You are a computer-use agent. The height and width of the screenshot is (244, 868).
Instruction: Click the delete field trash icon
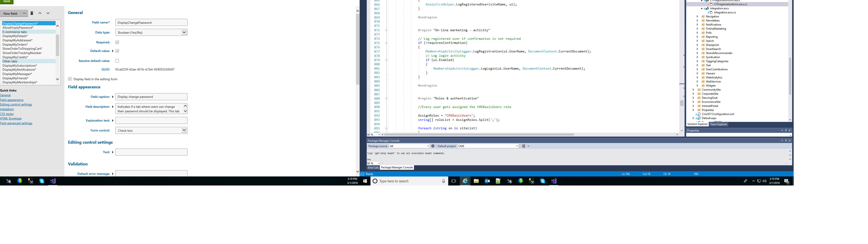point(32,13)
